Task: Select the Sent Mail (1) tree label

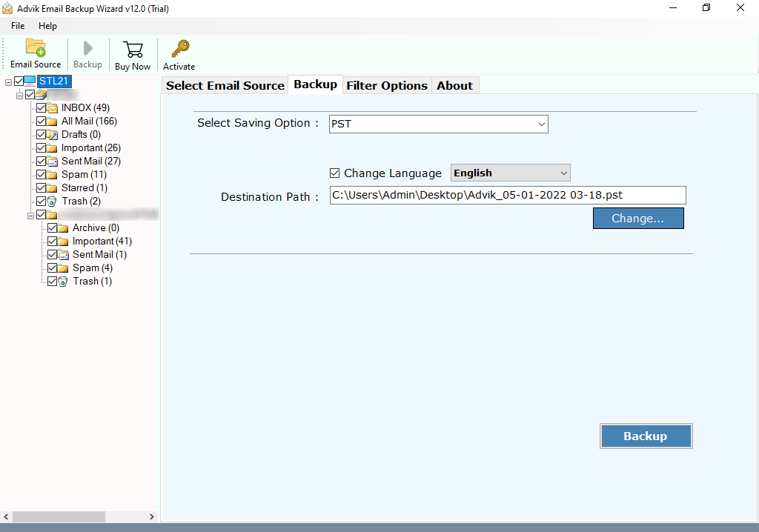Action: pos(100,255)
